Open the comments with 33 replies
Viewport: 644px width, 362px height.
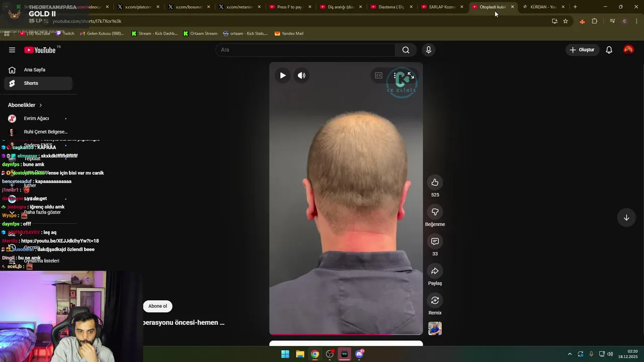[435, 241]
